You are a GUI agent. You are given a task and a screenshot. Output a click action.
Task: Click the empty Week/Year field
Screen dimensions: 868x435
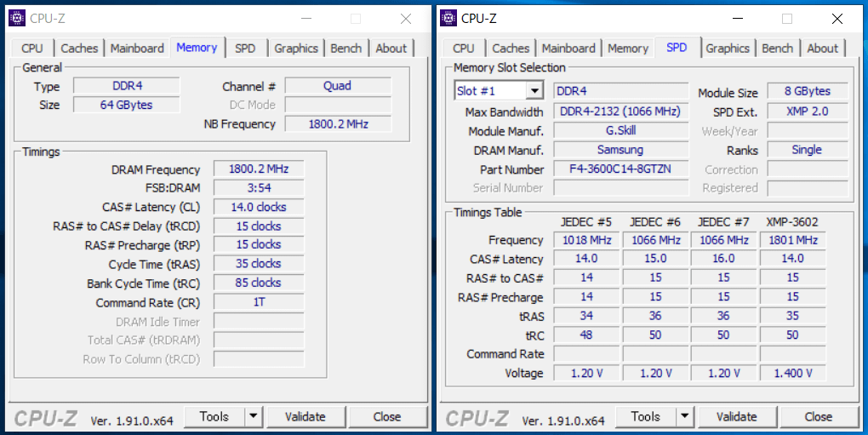[x=808, y=130]
